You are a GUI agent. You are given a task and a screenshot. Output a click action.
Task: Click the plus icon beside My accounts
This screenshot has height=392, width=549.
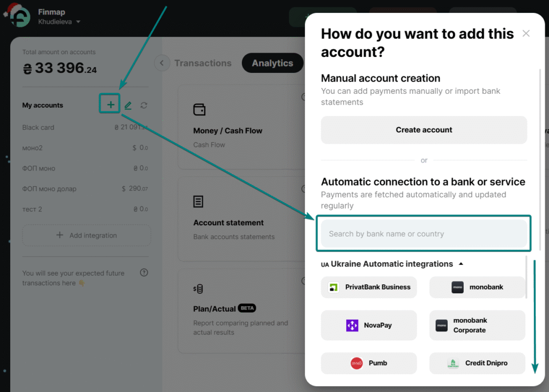[110, 105]
